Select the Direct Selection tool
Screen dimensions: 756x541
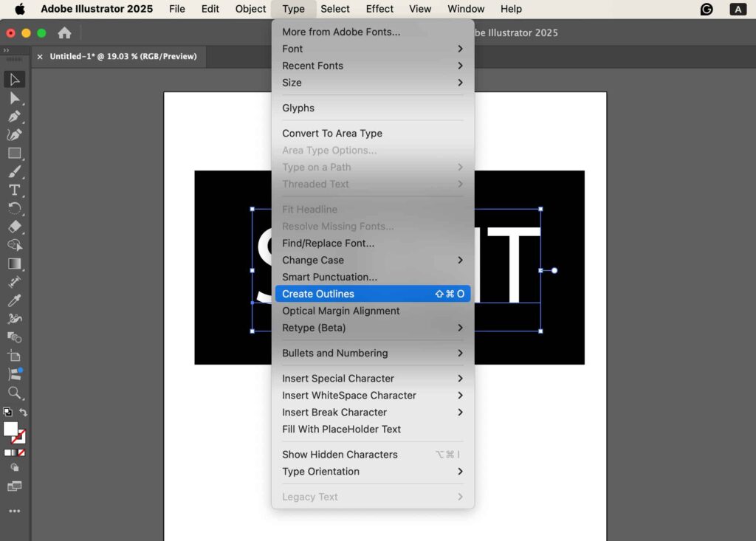tap(14, 98)
